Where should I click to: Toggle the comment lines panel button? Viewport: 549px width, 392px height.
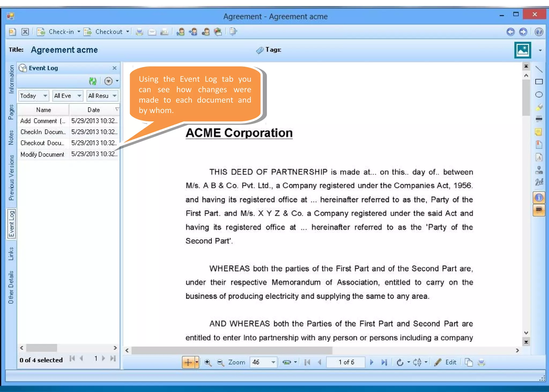tap(539, 210)
